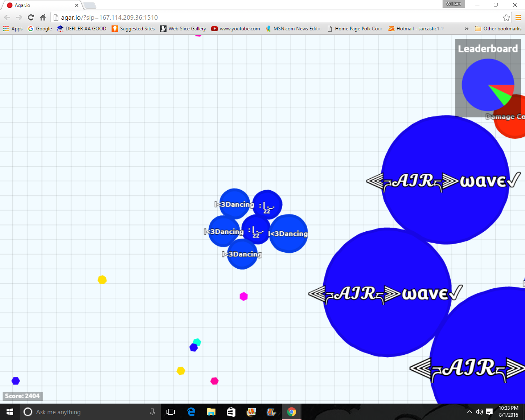The height and width of the screenshot is (420, 525).
Task: Click the Leaderboard pie chart
Action: pyautogui.click(x=488, y=85)
